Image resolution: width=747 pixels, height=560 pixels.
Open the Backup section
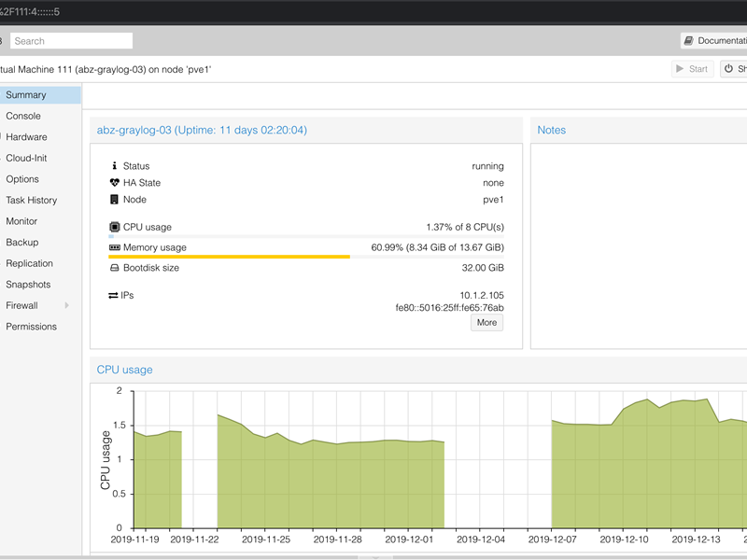pyautogui.click(x=22, y=243)
